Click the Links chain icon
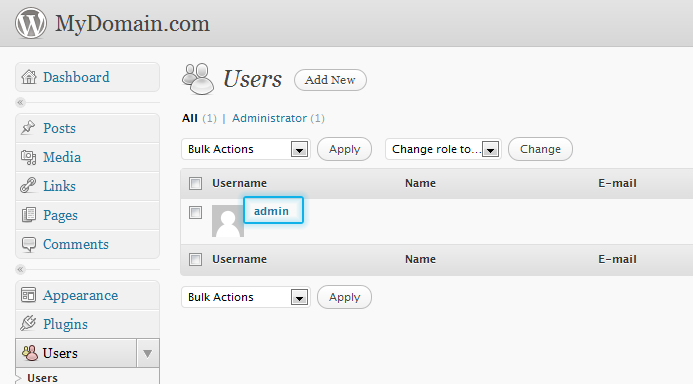The width and height of the screenshot is (693, 384). pyautogui.click(x=28, y=186)
